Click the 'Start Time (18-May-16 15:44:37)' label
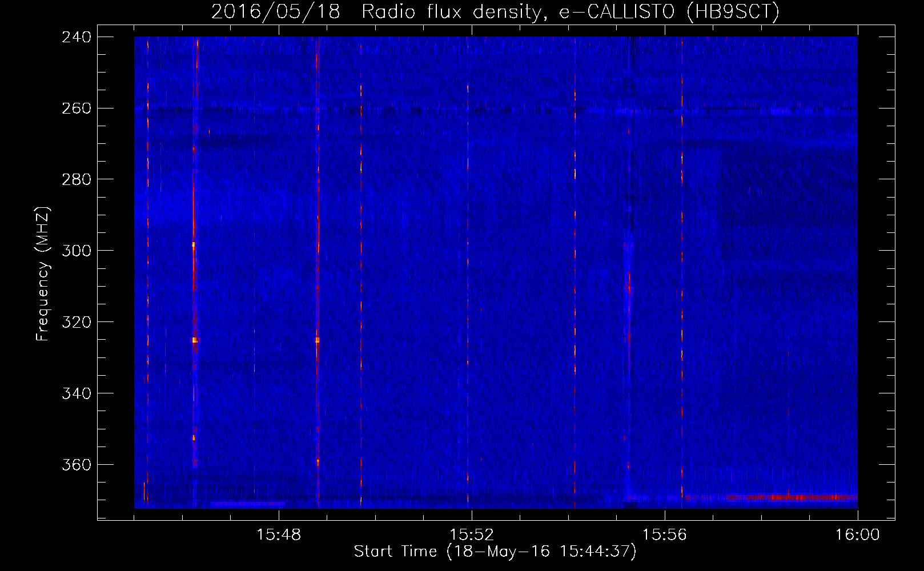 point(495,552)
